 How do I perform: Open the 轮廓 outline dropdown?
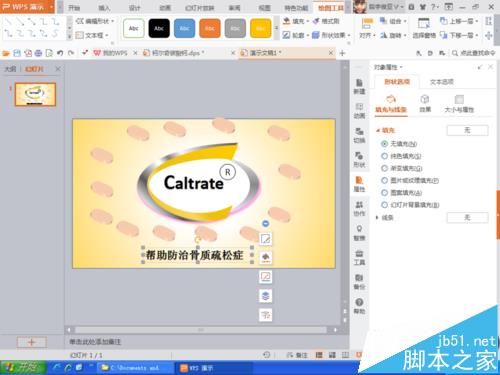pos(296,35)
